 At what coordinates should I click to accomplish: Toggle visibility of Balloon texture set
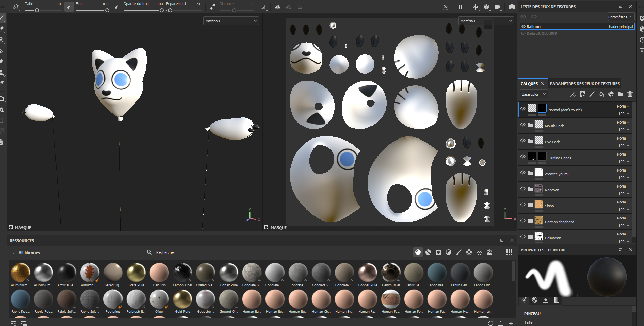coord(523,26)
